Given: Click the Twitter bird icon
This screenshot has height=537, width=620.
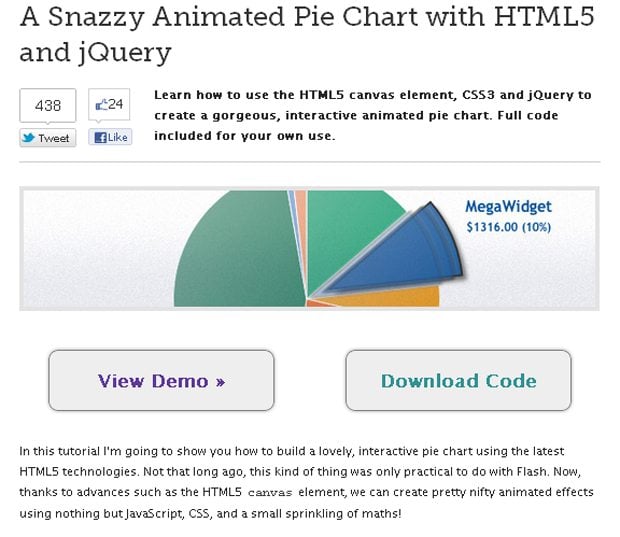Looking at the screenshot, I should pos(29,138).
